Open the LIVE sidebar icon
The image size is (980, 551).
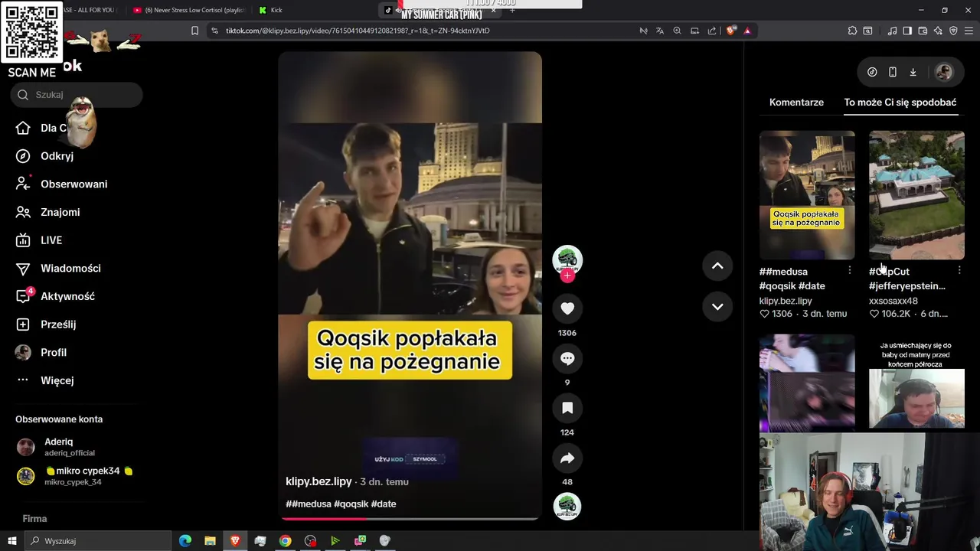click(x=23, y=240)
